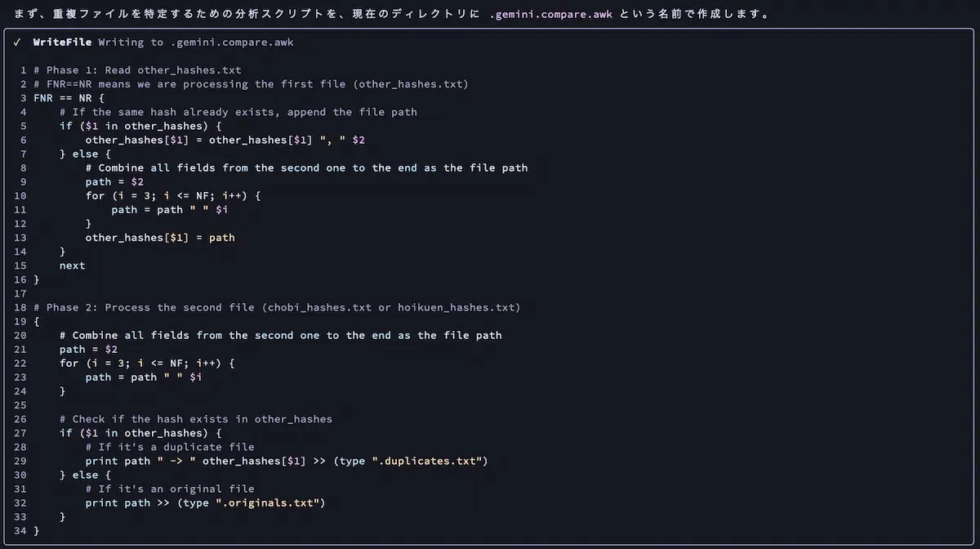Viewport: 980px width, 549px height.
Task: Click the print path statement on line 29
Action: click(118, 461)
